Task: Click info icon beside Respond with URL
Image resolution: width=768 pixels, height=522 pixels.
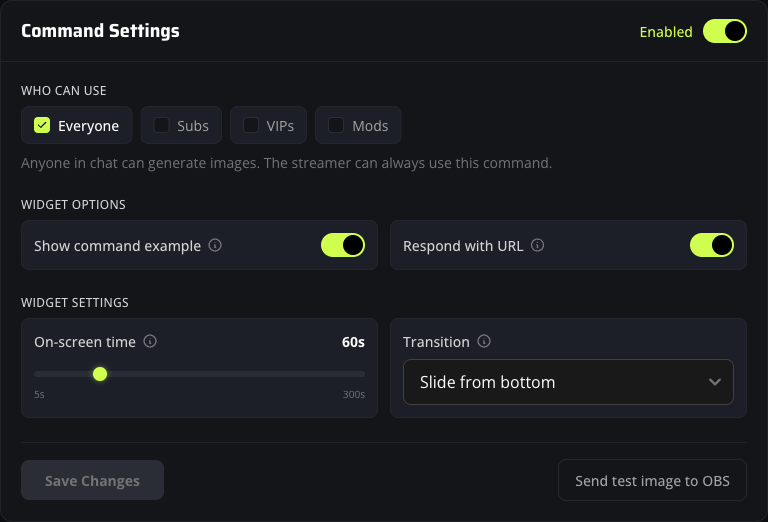Action: coord(537,245)
